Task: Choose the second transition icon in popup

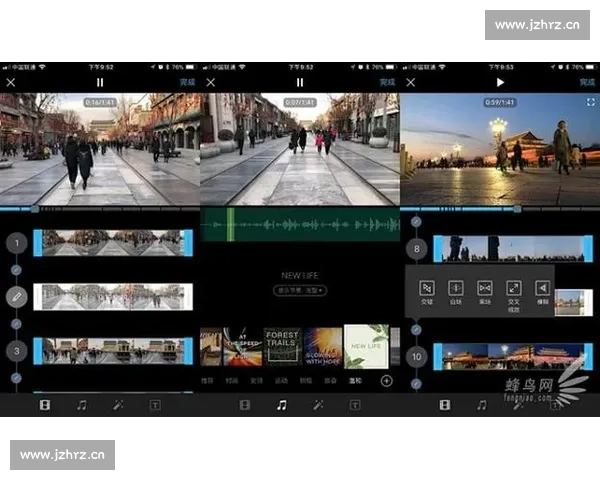Action: coord(455,288)
